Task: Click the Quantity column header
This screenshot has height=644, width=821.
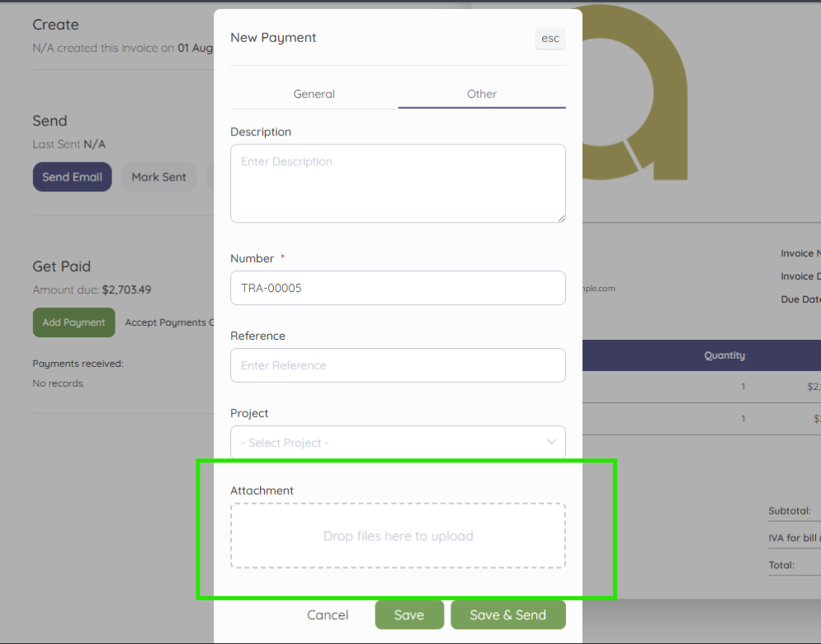Action: coord(724,355)
